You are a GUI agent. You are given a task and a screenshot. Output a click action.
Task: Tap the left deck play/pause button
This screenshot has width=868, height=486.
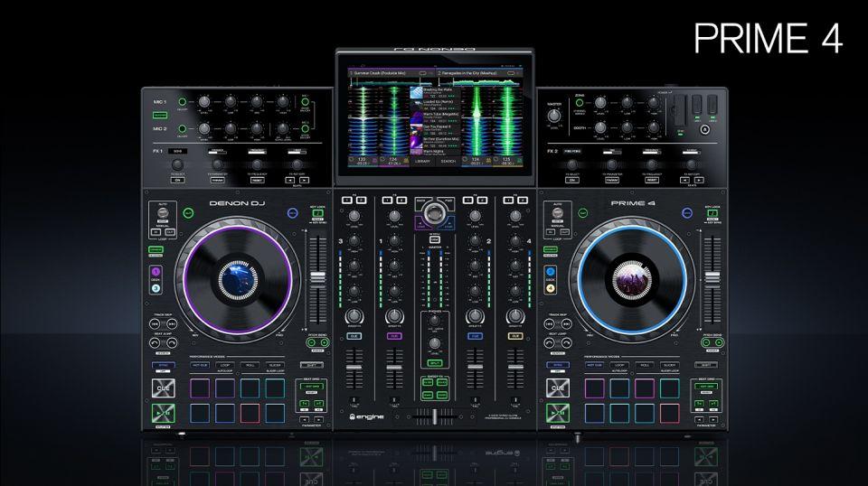164,413
